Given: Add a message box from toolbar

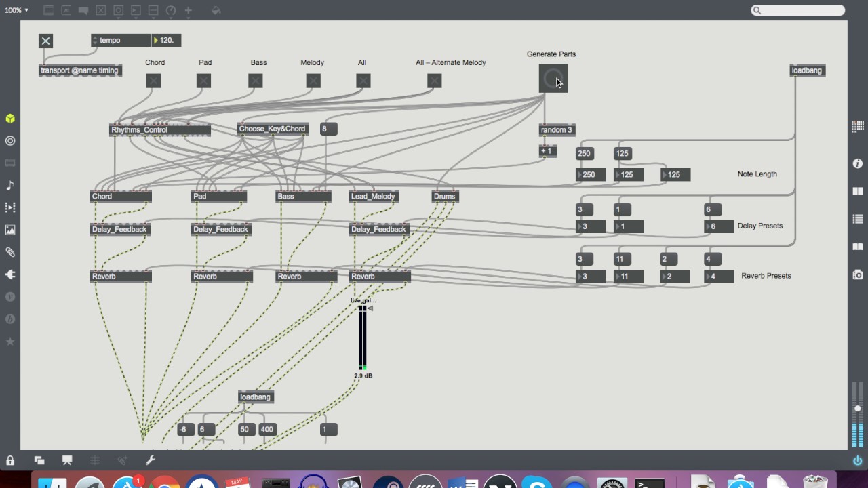Looking at the screenshot, I should coord(66,10).
